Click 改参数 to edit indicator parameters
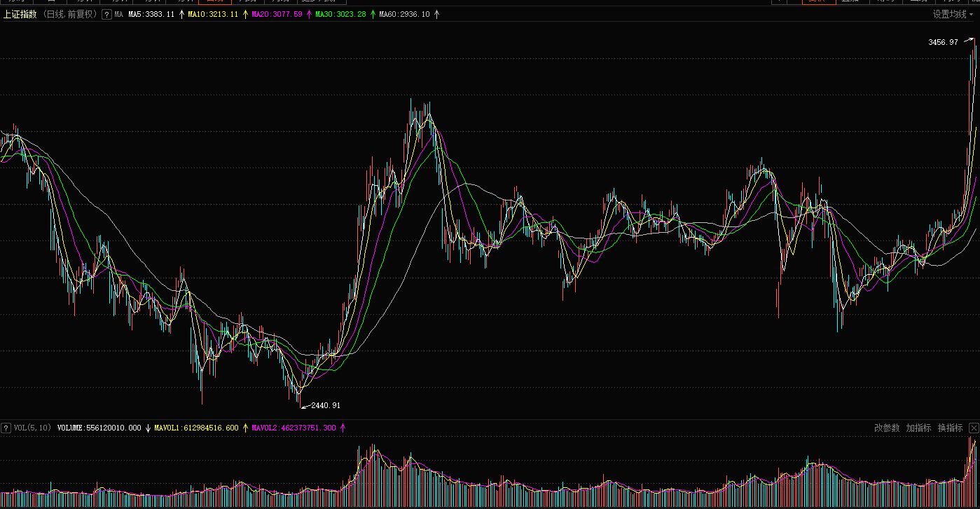The height and width of the screenshot is (509, 980). click(x=887, y=428)
